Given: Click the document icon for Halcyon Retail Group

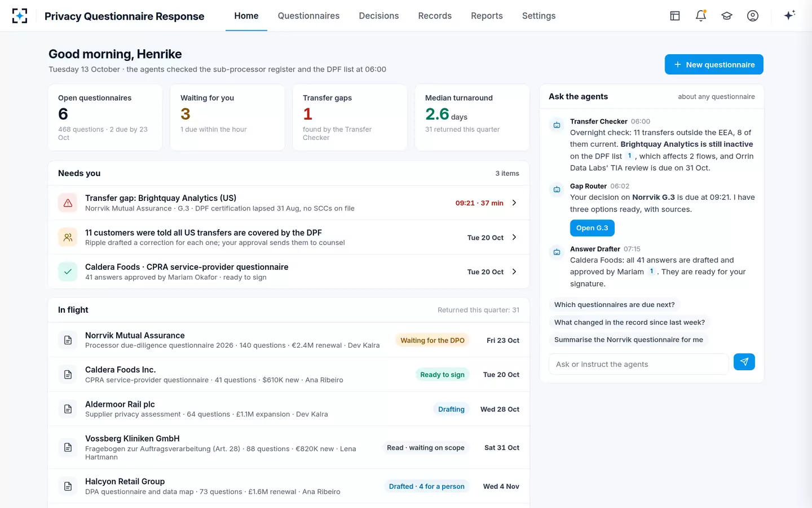Looking at the screenshot, I should click(x=68, y=486).
